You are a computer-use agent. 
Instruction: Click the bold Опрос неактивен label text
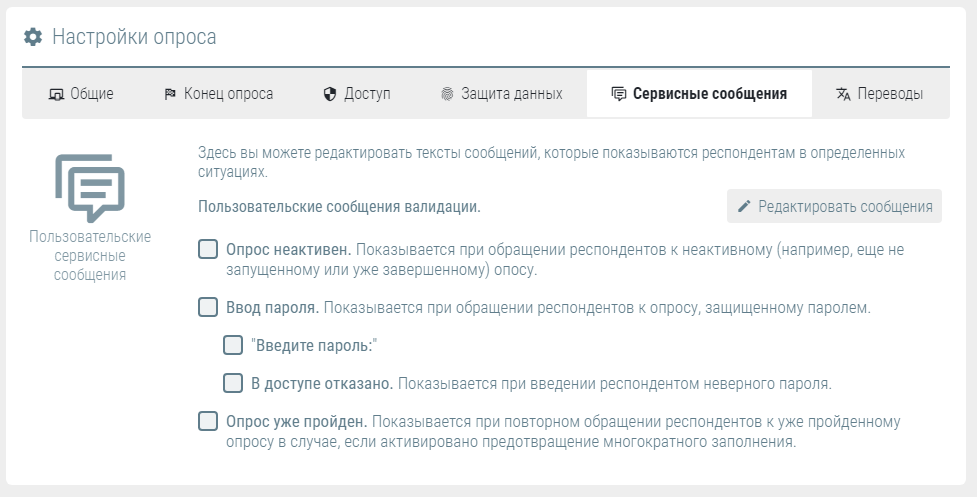(x=288, y=250)
